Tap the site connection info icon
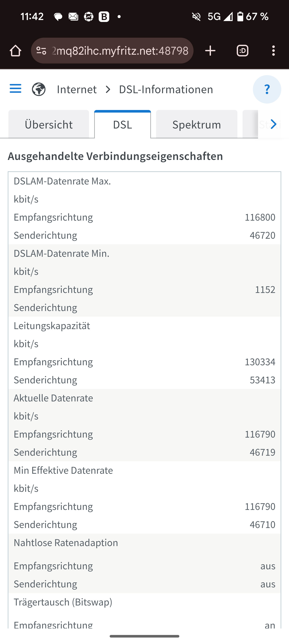 (41, 51)
